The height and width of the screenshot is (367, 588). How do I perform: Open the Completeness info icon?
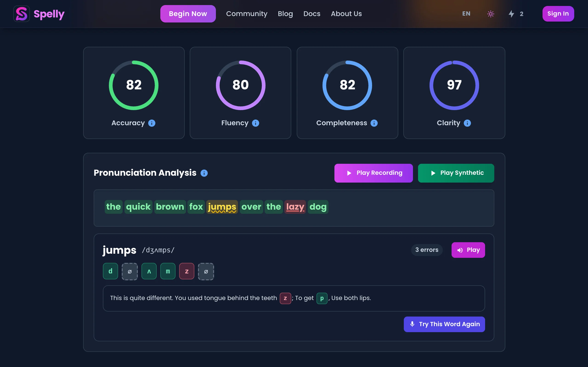(374, 123)
